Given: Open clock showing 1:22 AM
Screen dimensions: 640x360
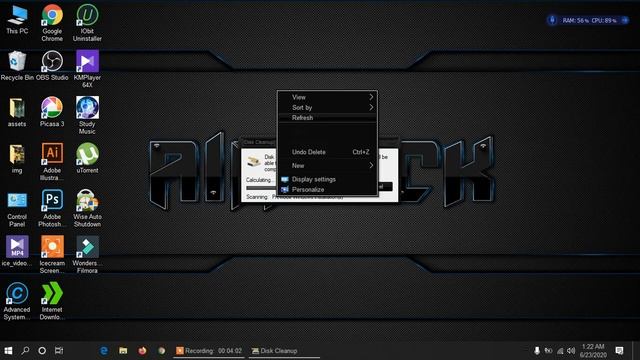Looking at the screenshot, I should coord(593,351).
